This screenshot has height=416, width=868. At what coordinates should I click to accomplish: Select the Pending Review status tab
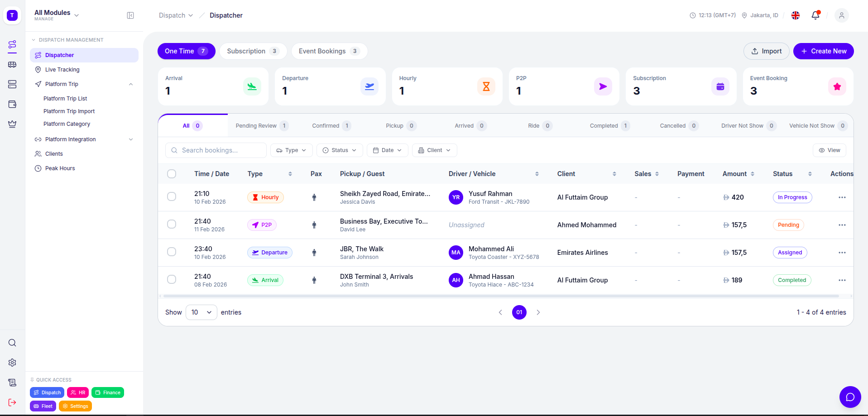(261, 126)
